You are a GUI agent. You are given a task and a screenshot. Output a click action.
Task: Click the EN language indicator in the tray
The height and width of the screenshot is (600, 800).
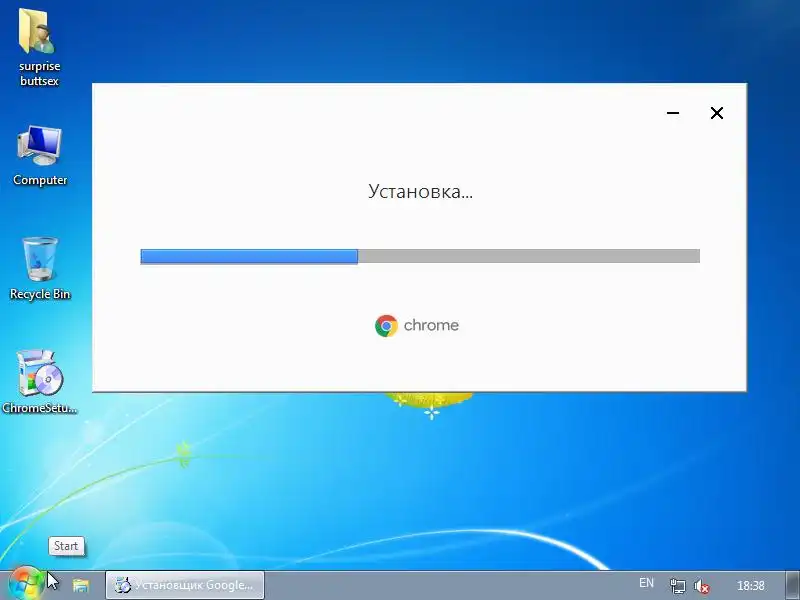tap(646, 583)
